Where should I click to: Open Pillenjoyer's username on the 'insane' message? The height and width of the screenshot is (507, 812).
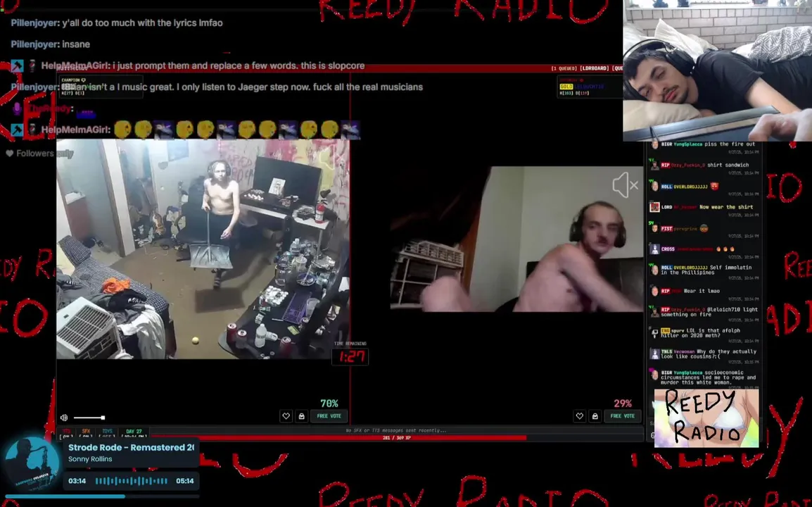click(x=34, y=44)
